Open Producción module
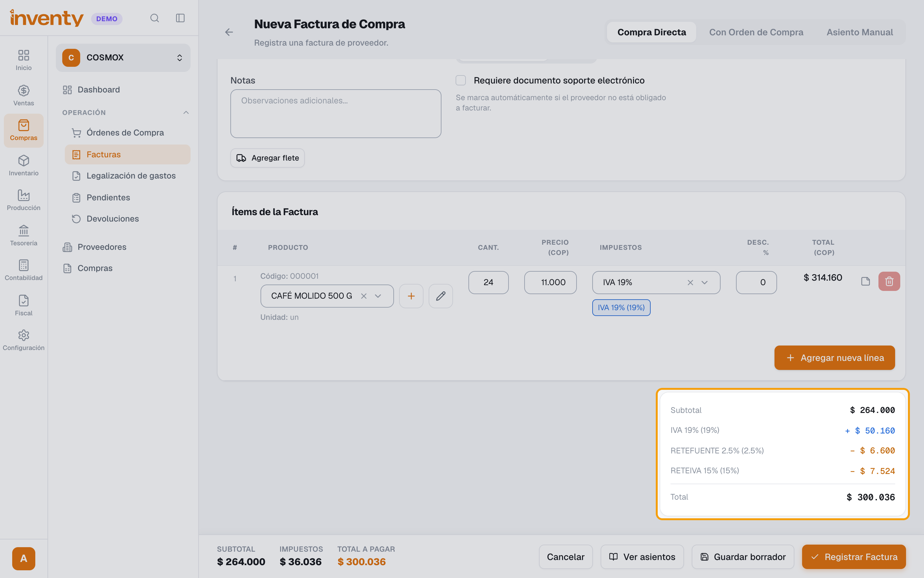Viewport: 924px width, 578px height. pyautogui.click(x=24, y=200)
